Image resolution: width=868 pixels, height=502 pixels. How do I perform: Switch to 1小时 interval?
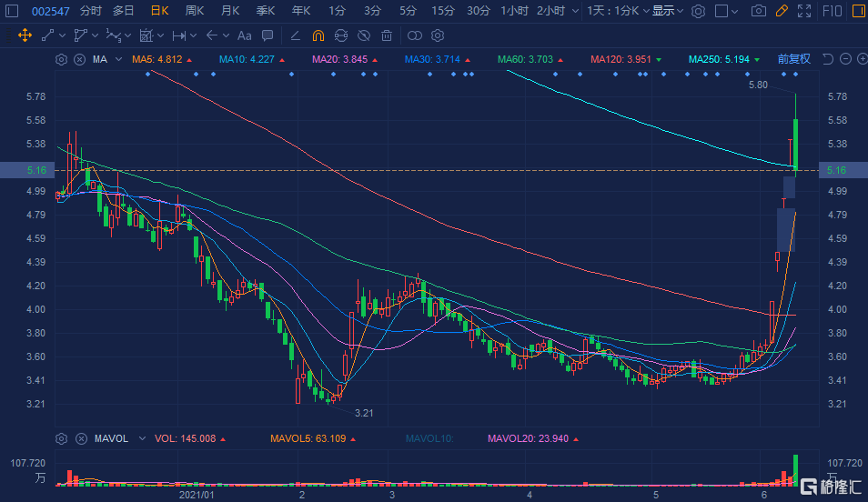514,11
